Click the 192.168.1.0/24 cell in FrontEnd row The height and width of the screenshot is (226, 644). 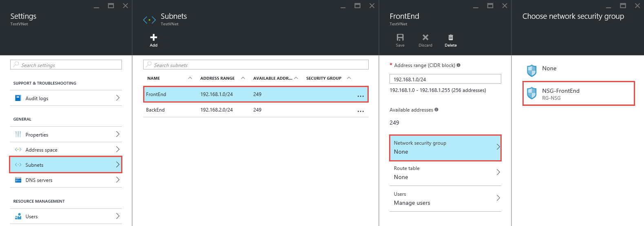pos(217,94)
